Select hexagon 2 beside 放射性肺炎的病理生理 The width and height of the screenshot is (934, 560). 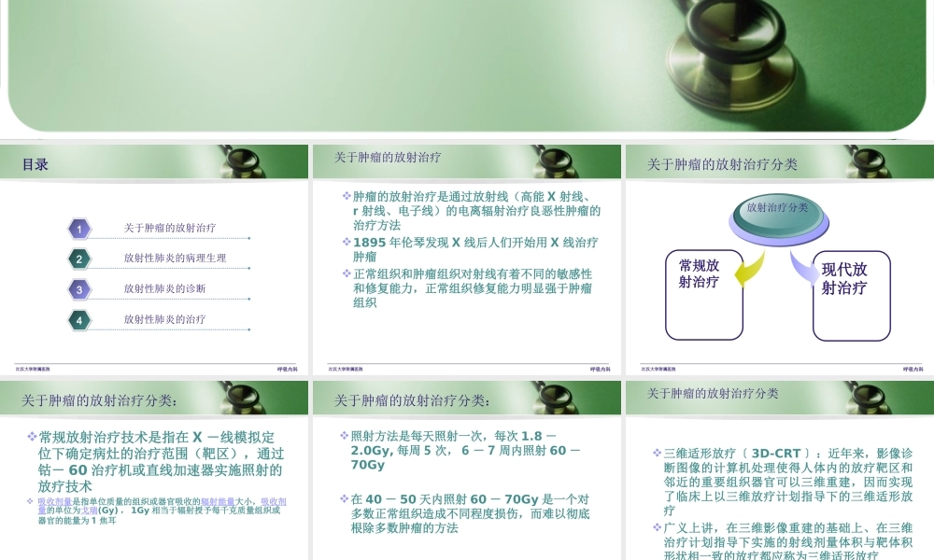(80, 258)
